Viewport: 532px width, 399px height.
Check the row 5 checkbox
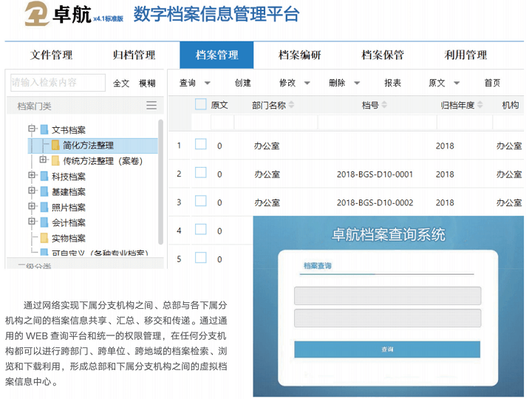click(x=200, y=258)
